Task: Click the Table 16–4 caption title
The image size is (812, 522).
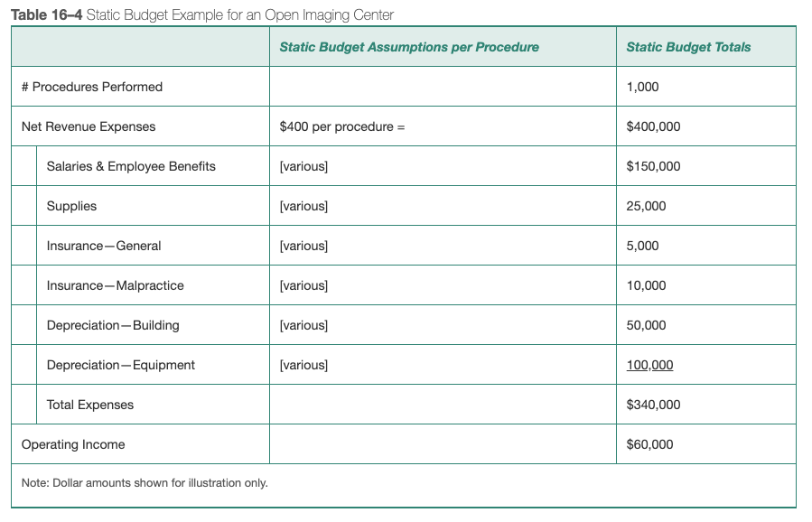Action: [x=202, y=14]
